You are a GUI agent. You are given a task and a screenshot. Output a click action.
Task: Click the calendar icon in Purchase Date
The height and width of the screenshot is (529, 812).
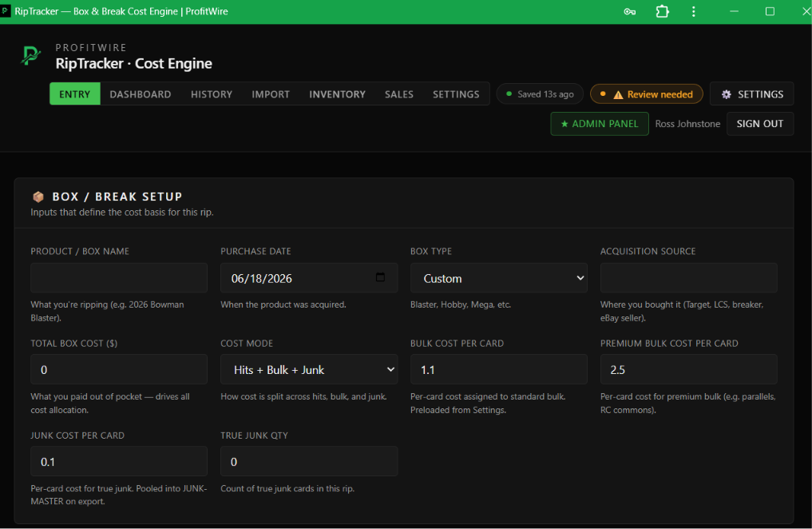pos(380,277)
